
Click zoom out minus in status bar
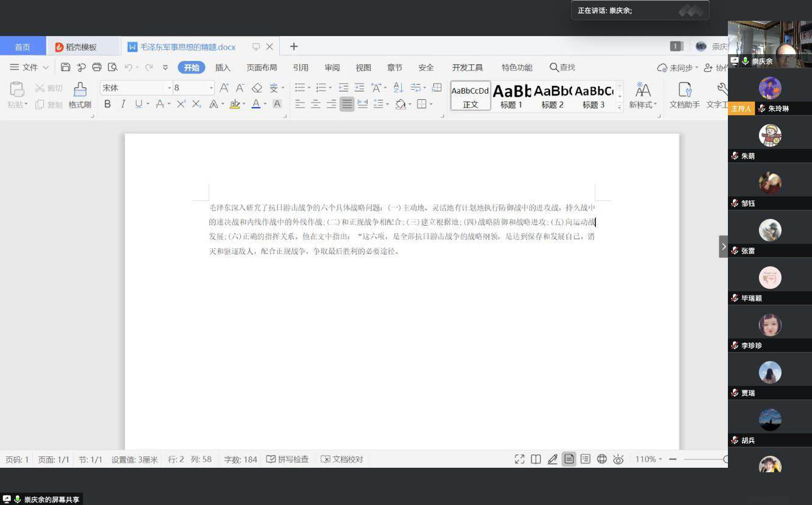click(673, 459)
